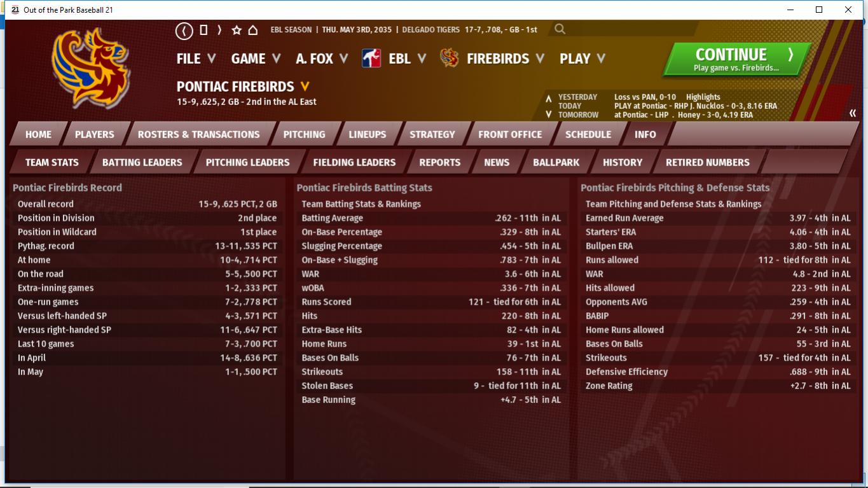
Task: Switch to the NEWS subtab
Action: (x=497, y=162)
